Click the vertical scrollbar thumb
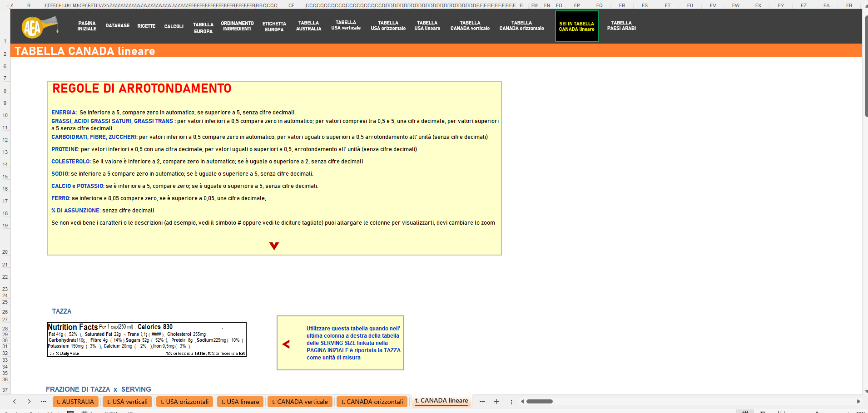The image size is (868, 413). [x=866, y=66]
